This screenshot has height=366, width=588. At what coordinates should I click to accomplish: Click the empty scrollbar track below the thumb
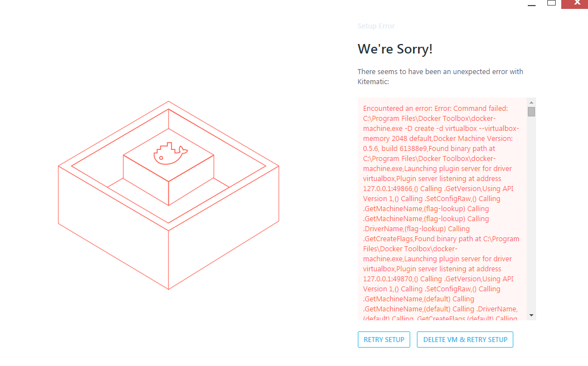(x=531, y=214)
